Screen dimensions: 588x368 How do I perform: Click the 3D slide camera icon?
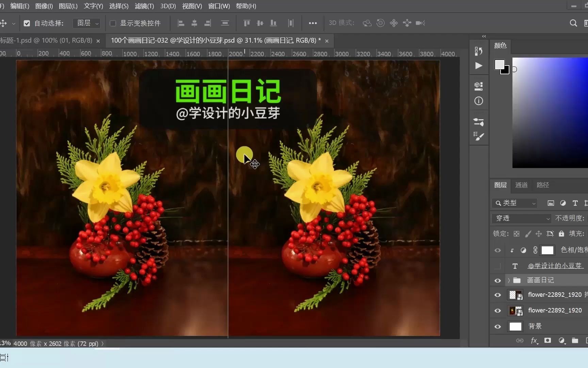coord(407,23)
